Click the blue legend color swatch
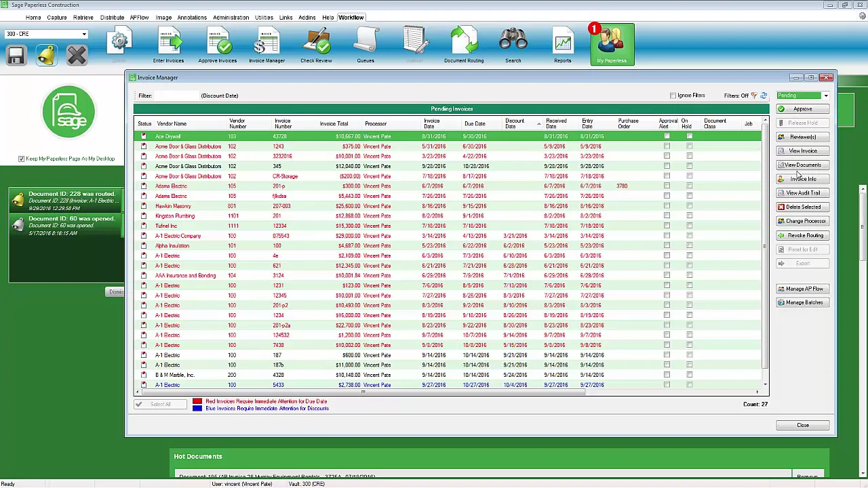The image size is (868, 488). coord(197,408)
